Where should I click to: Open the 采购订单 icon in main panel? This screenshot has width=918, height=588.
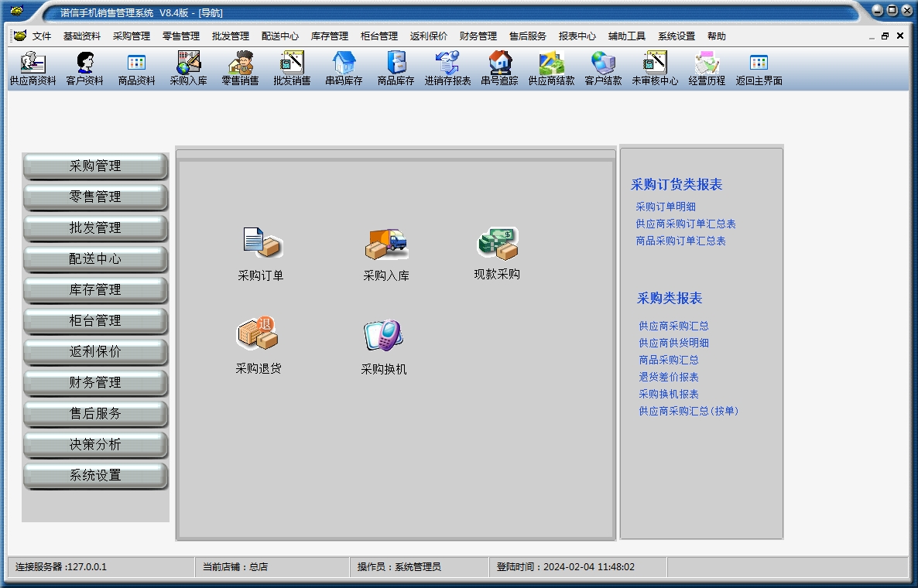pos(261,253)
